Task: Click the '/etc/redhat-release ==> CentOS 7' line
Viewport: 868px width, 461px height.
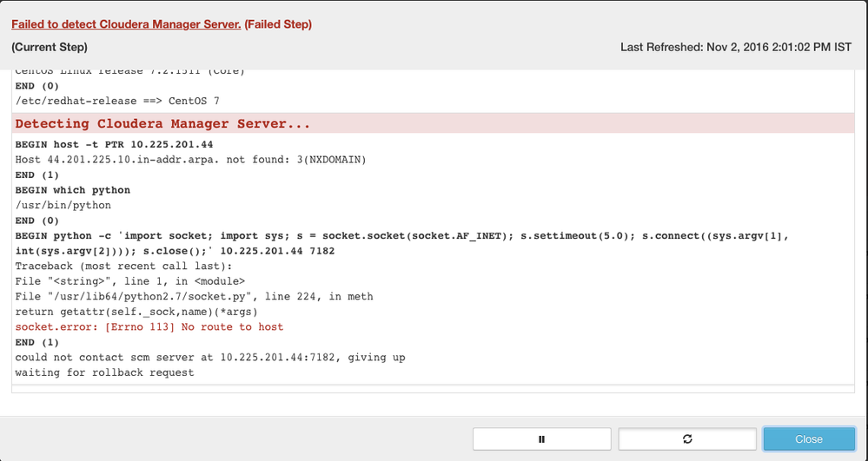Action: click(117, 101)
